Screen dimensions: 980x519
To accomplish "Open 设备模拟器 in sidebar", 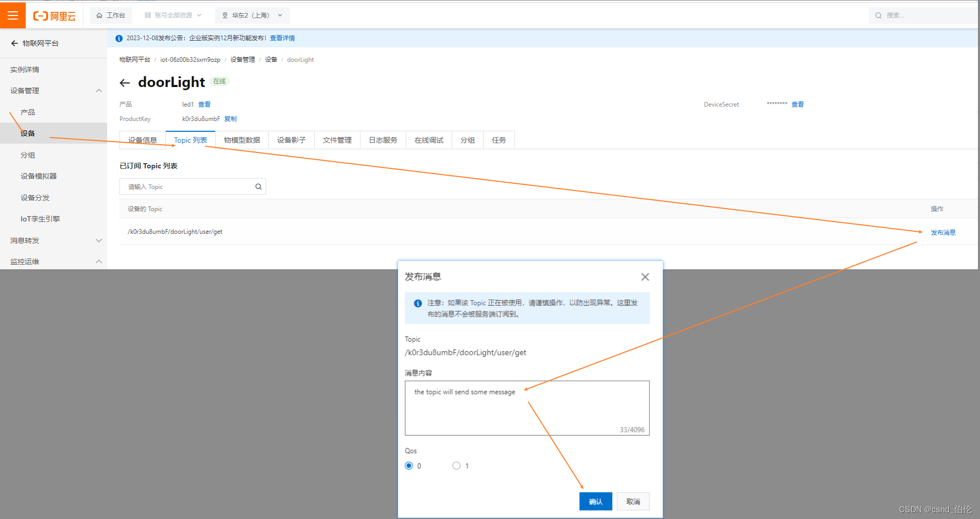I will point(39,176).
